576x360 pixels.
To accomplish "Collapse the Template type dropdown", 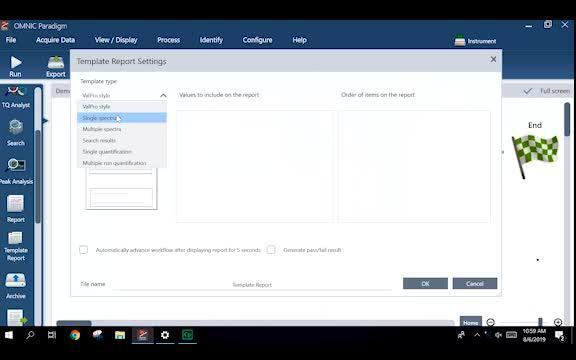I will (x=163, y=96).
